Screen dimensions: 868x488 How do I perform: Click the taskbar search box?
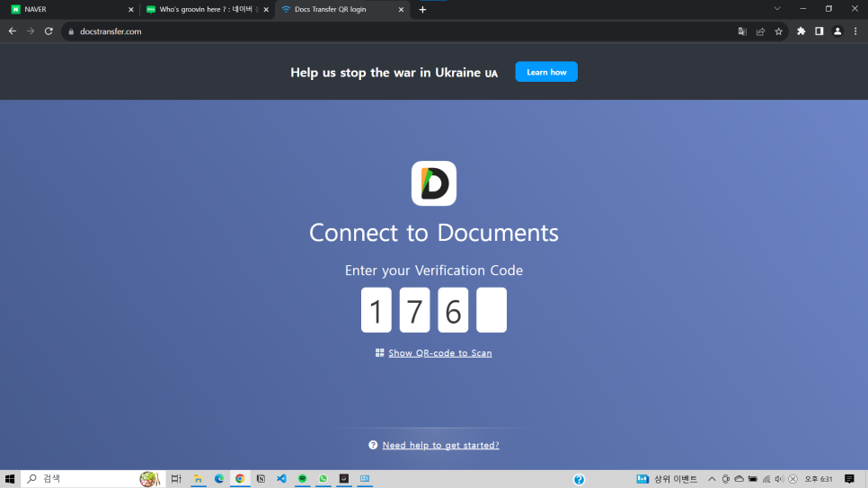(93, 479)
